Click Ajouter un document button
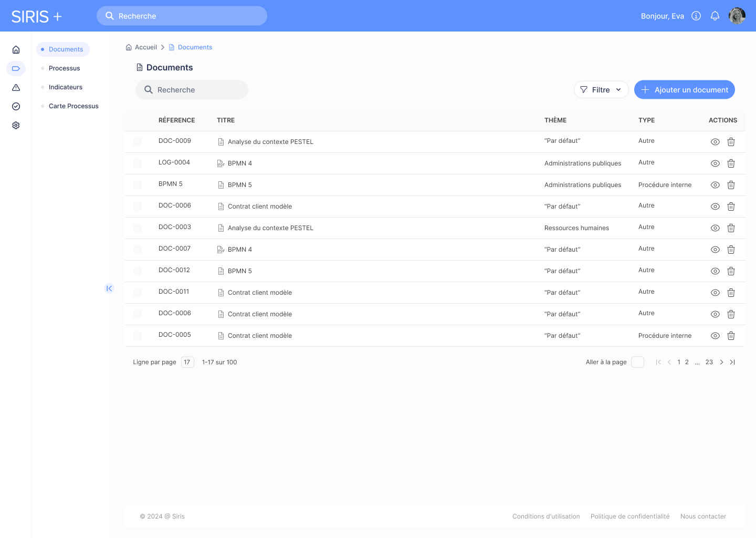Screen dimensions: 756x538 pos(684,90)
